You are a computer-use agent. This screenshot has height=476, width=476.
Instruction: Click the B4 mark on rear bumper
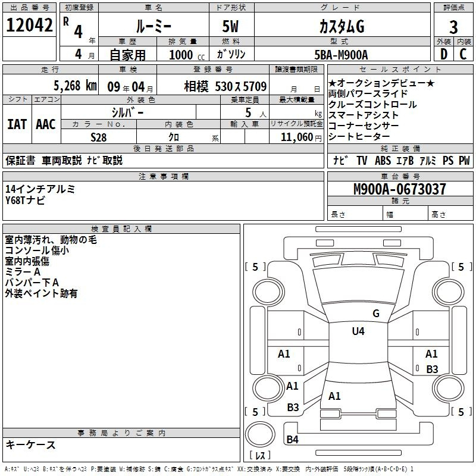click(293, 439)
